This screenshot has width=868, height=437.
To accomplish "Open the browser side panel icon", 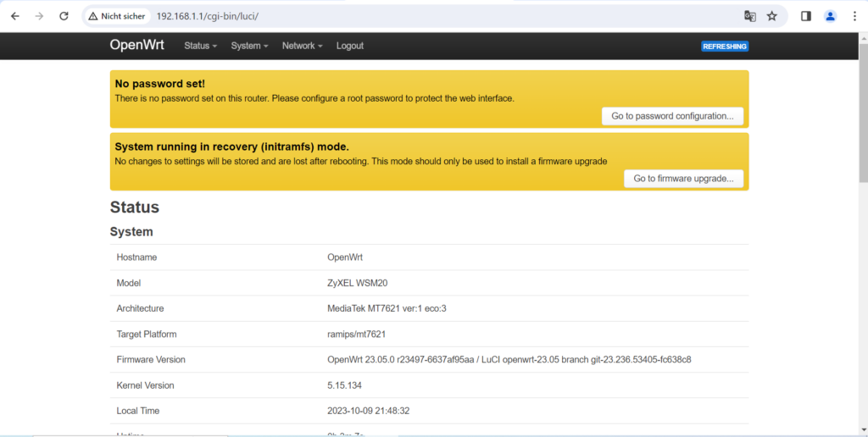I will tap(806, 16).
